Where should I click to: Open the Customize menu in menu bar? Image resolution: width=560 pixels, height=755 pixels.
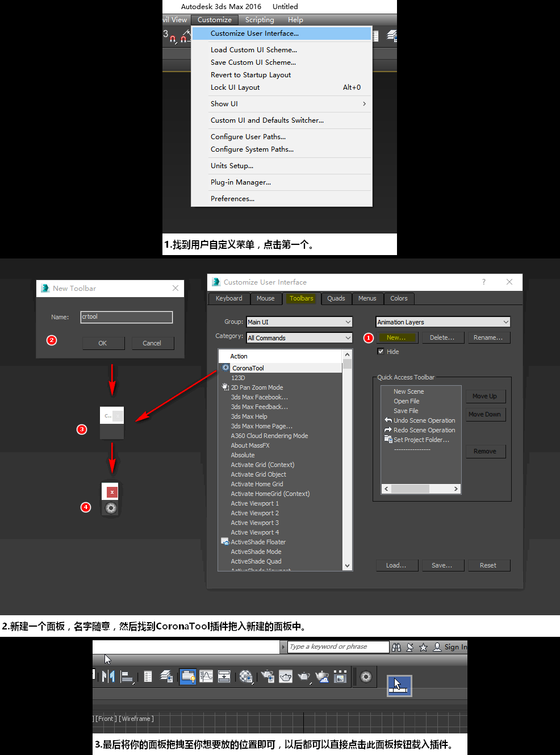[215, 20]
